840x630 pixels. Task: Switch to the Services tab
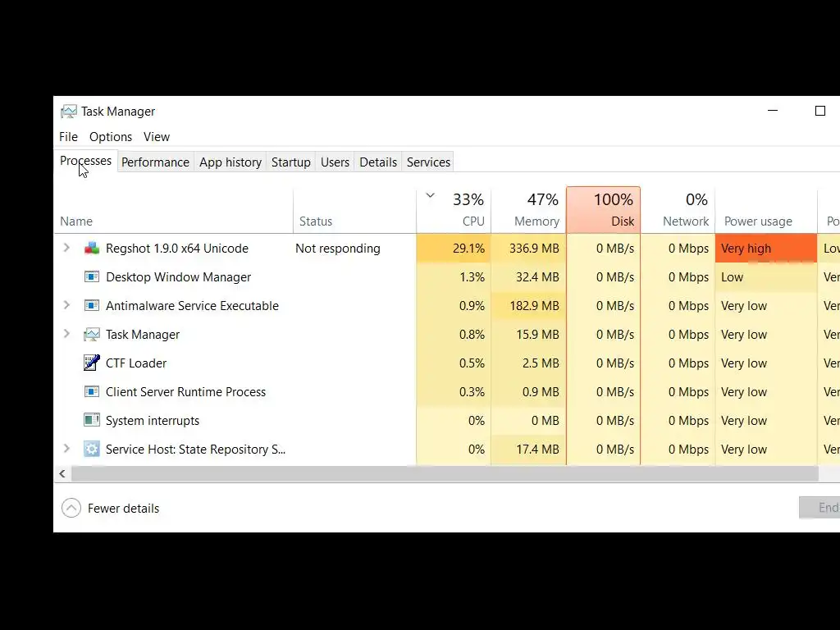click(428, 162)
